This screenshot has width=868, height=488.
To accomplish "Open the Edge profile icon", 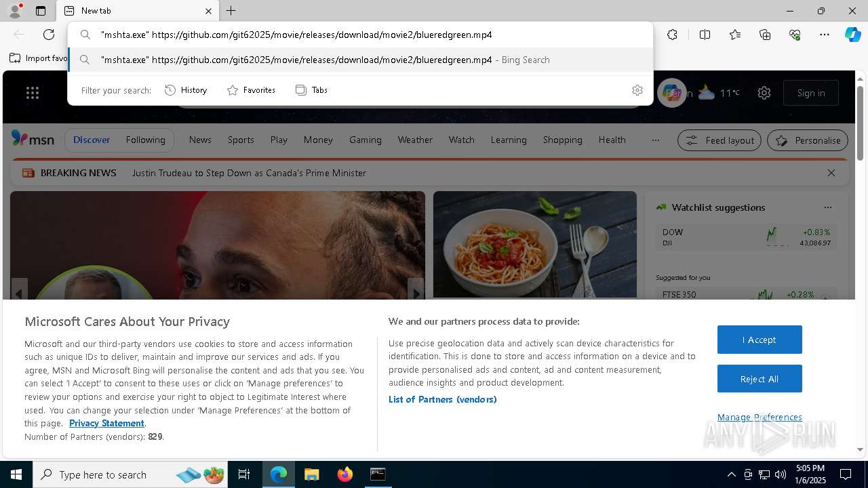I will 14,11.
